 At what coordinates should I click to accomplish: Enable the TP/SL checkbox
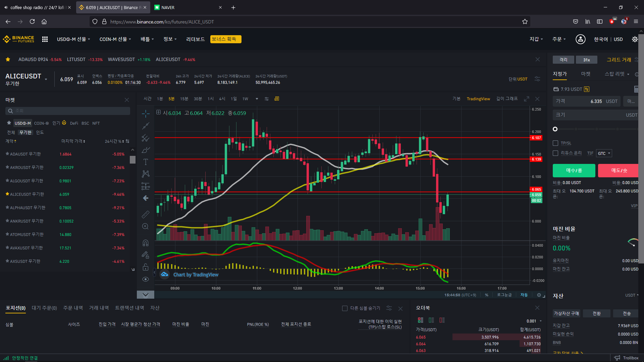tap(555, 143)
